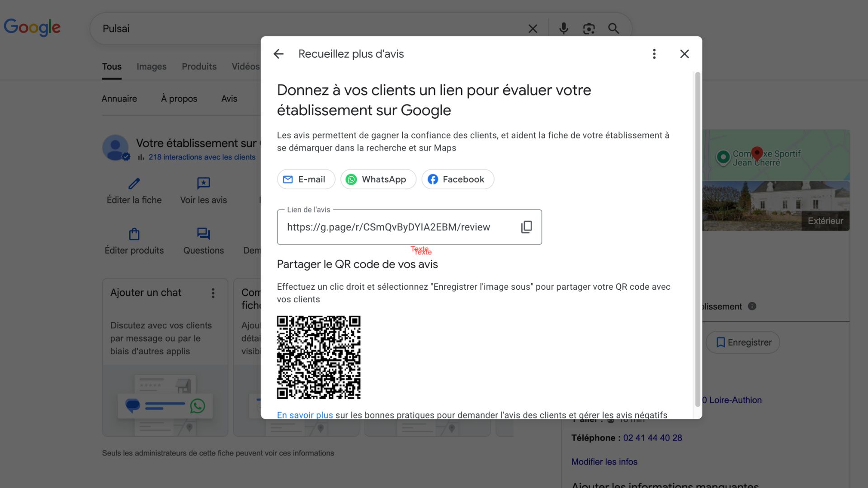
Task: Share review link via WhatsApp
Action: click(378, 179)
